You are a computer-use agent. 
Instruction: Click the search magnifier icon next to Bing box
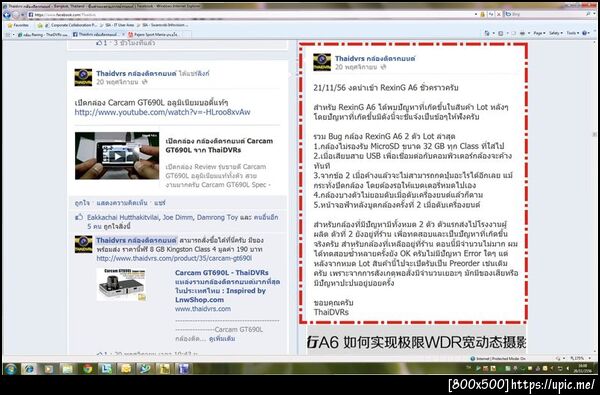[x=588, y=14]
